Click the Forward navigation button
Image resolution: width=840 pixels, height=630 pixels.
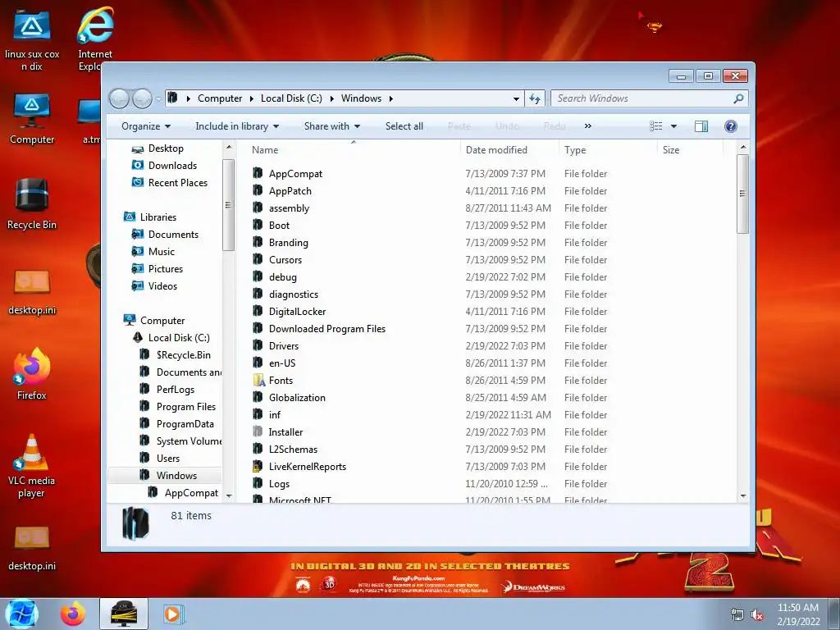click(142, 98)
